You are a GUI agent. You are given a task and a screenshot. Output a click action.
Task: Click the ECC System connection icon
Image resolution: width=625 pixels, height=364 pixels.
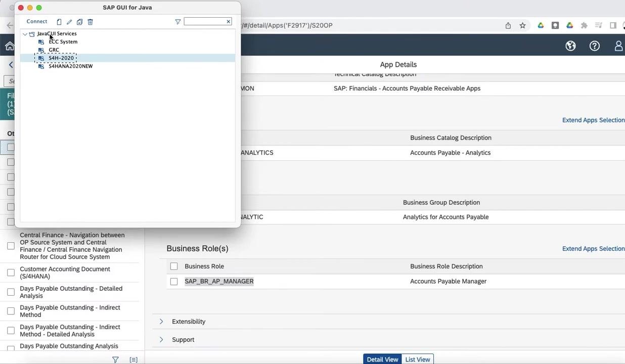[x=41, y=42]
